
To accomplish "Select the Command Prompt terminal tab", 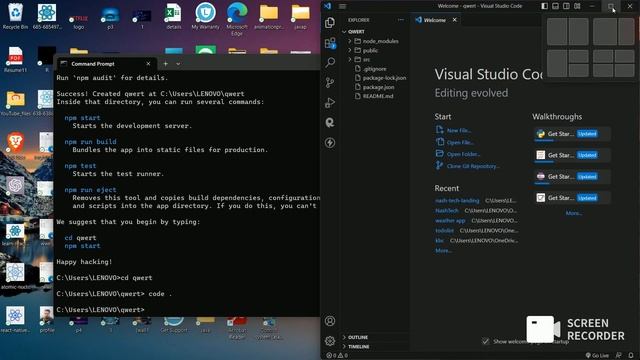I will [105, 64].
